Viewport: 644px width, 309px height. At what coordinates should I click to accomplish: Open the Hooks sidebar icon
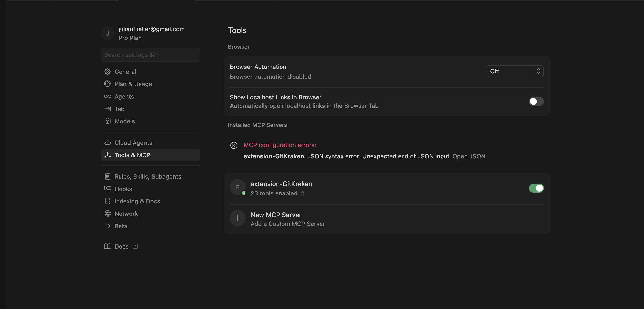(x=108, y=189)
